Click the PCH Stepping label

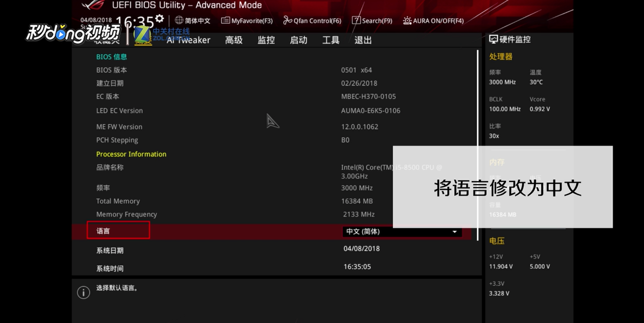117,140
